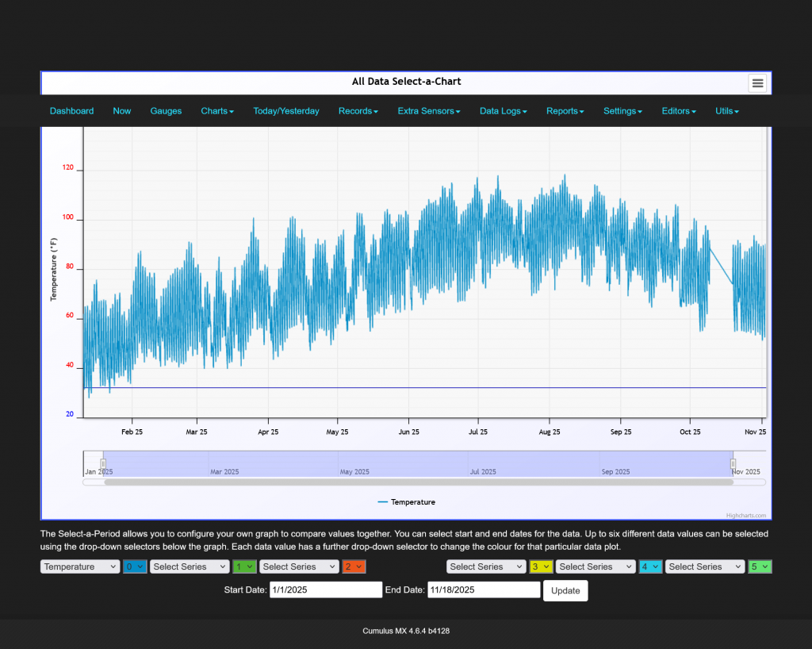Toggle the Temperature series in the chart legend
812x649 pixels.
coord(407,501)
